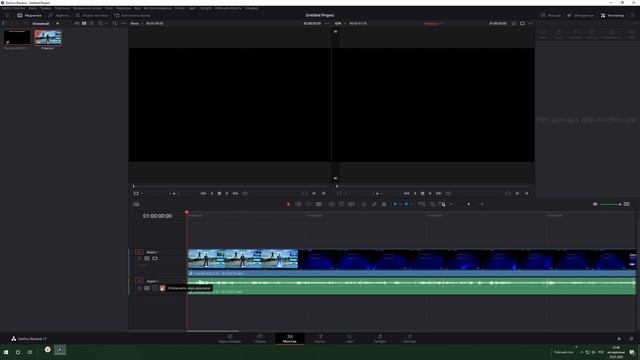Viewport: 640px width, 360px height.
Task: Toggle timeline snapping magnet icon
Action: coord(364,204)
